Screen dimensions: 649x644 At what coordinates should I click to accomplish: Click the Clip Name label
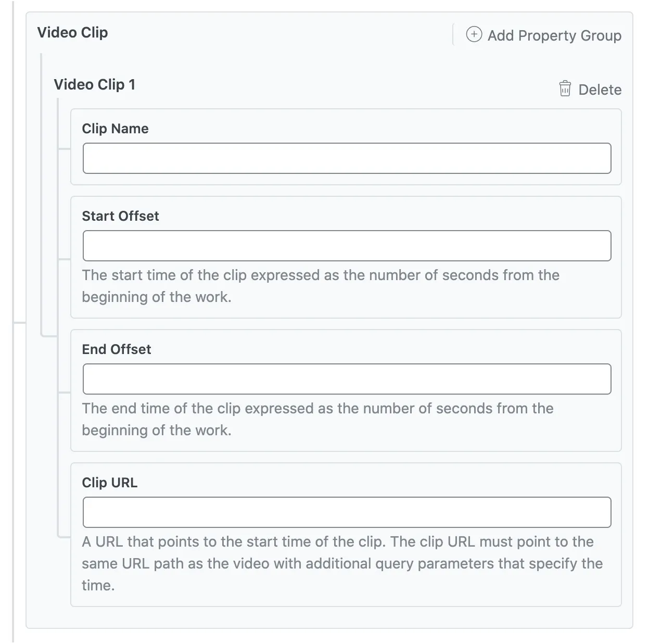(x=115, y=129)
